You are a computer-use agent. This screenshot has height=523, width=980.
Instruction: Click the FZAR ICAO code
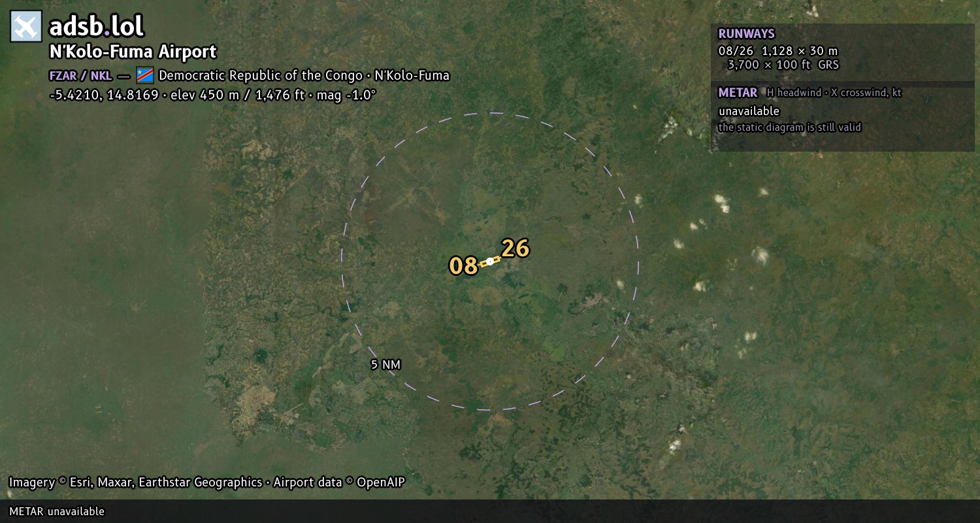pyautogui.click(x=63, y=75)
